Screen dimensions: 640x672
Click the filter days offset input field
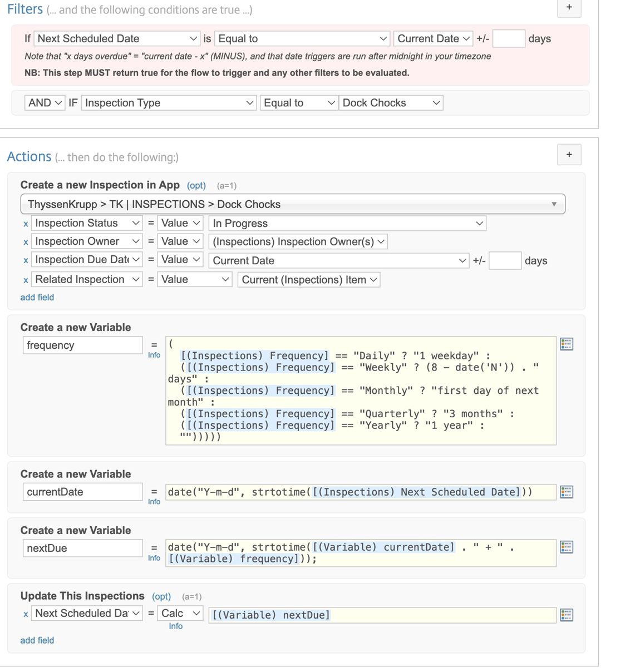[508, 39]
